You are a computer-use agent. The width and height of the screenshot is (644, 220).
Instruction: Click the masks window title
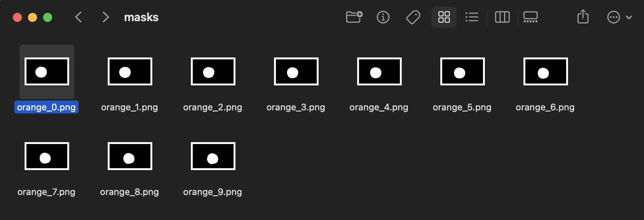(141, 17)
